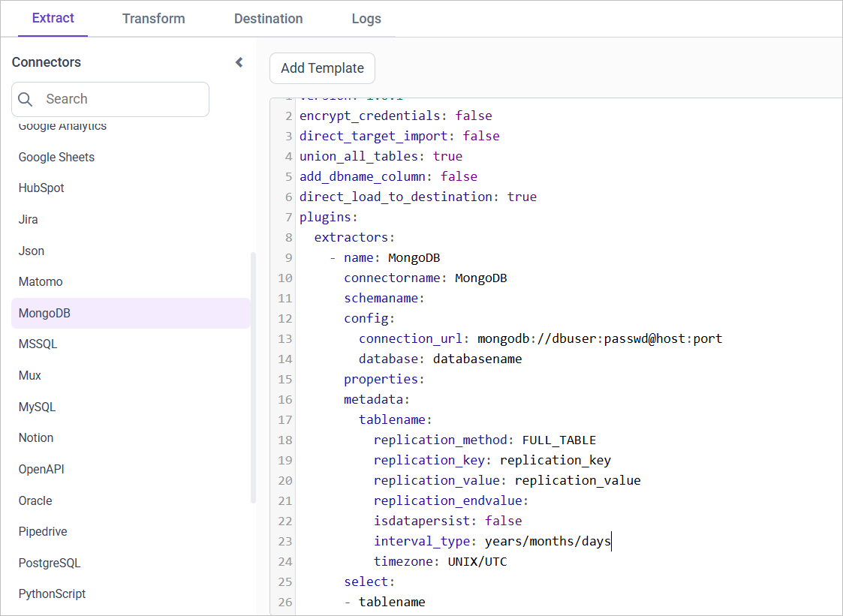Open the Destination tab
This screenshot has height=616, width=843.
[268, 18]
